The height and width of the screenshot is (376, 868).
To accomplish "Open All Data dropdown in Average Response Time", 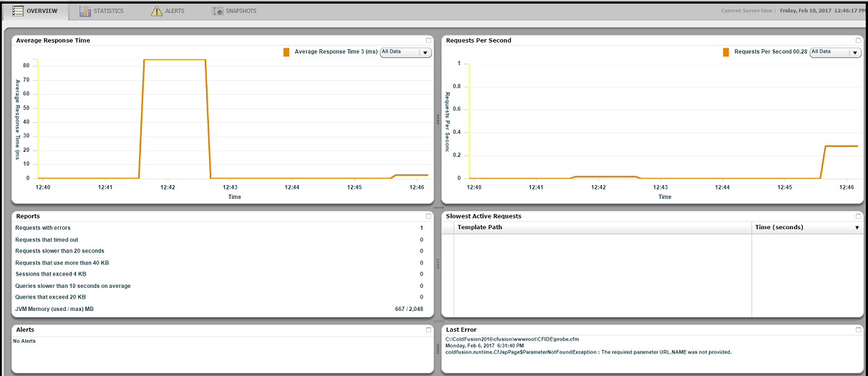I will tap(406, 52).
